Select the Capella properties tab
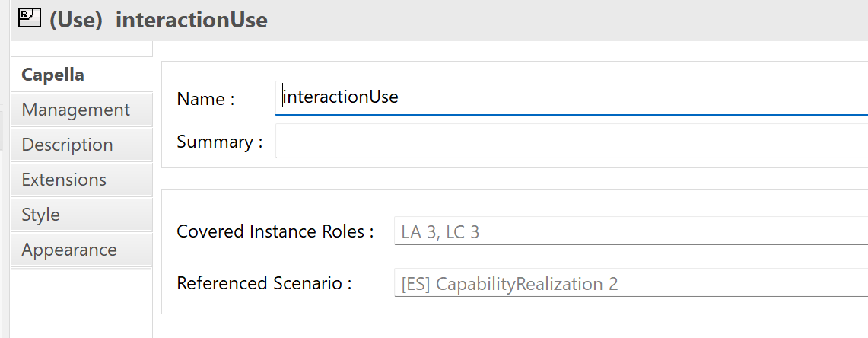The height and width of the screenshot is (338, 868). tap(52, 75)
